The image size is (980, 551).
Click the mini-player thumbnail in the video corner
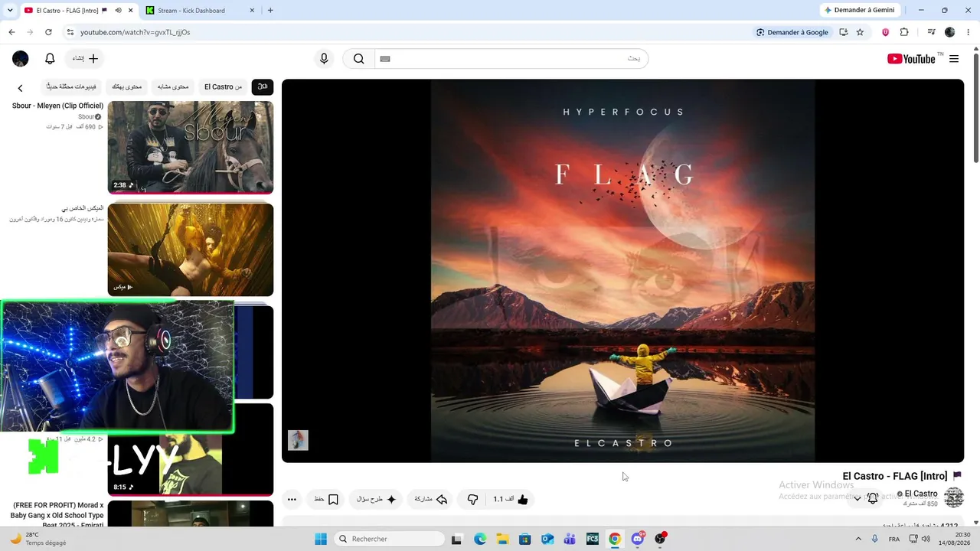coord(298,440)
